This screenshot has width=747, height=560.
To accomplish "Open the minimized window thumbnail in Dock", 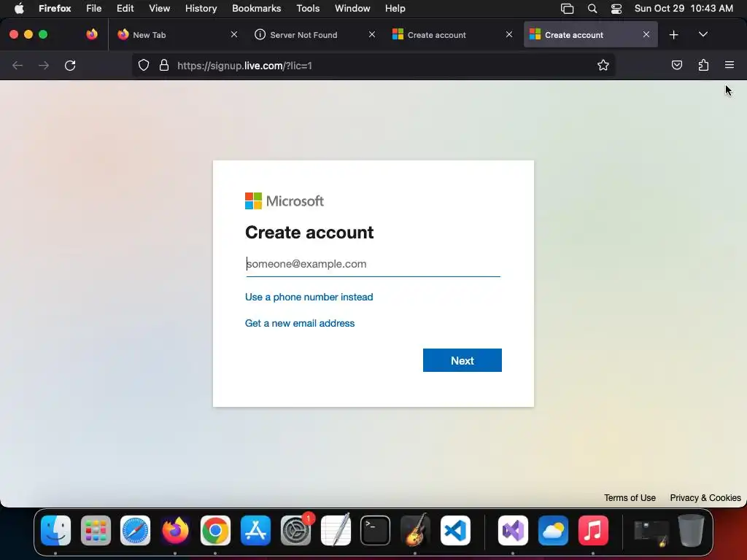I will coord(651,532).
